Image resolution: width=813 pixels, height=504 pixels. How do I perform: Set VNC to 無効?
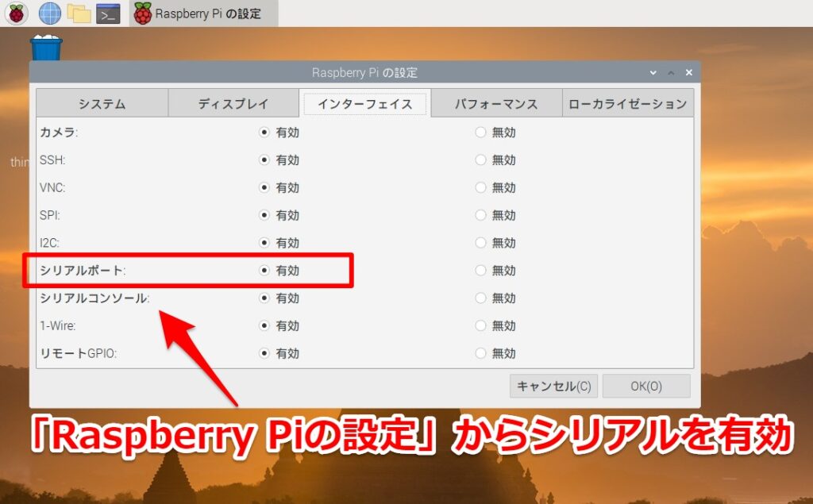point(481,187)
